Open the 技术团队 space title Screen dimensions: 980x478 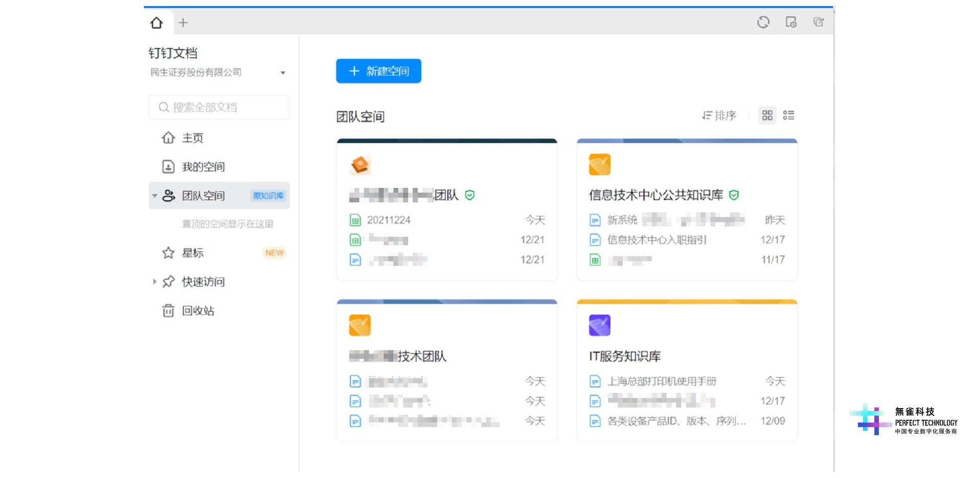pos(398,356)
